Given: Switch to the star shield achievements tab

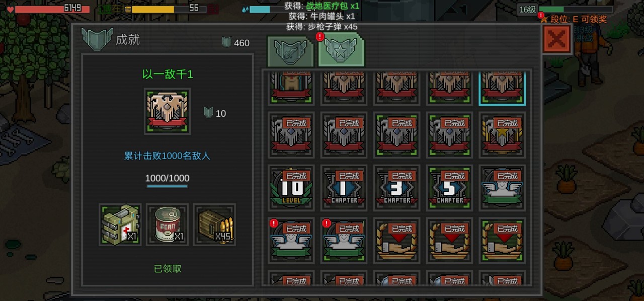Looking at the screenshot, I should [341, 50].
